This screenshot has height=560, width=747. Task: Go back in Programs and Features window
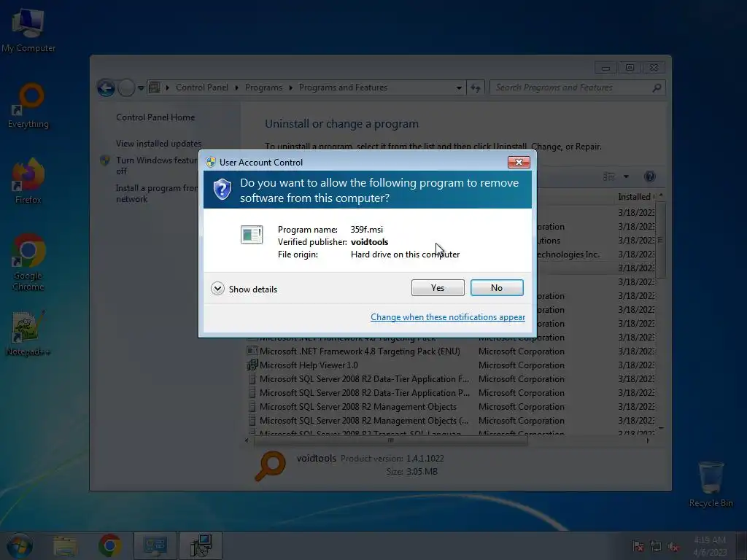[107, 87]
